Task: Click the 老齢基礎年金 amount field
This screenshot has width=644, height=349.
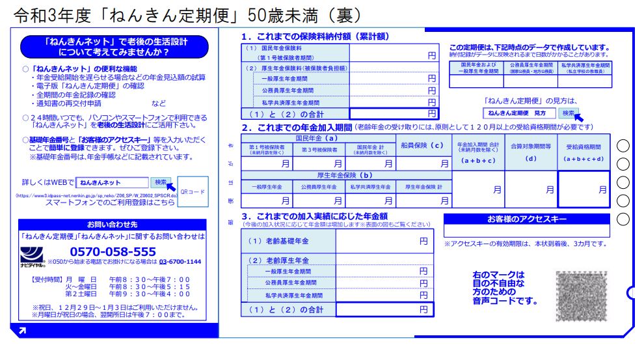Action: point(384,241)
